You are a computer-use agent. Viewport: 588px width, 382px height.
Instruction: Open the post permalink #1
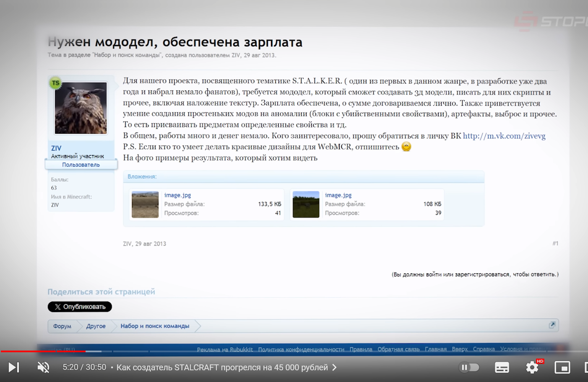(555, 243)
